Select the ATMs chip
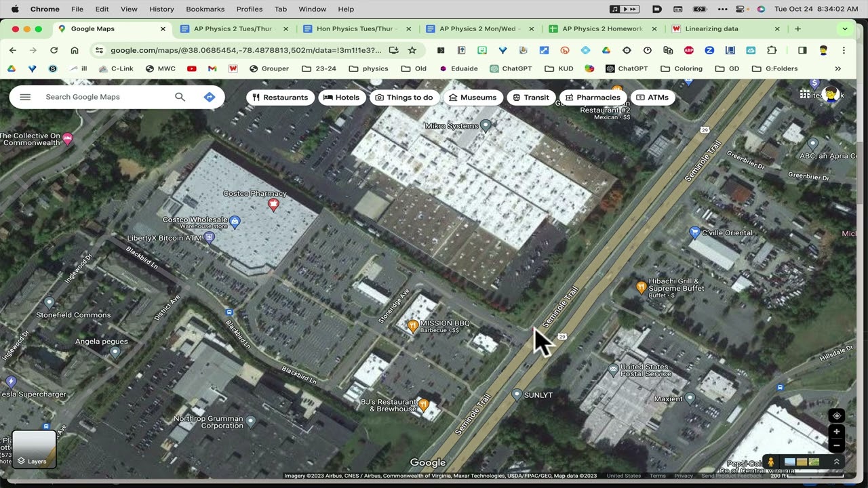Image resolution: width=868 pixels, height=488 pixels. 652,98
